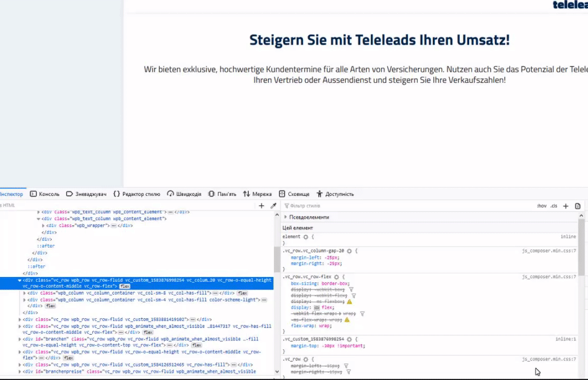Create a new node with the plus icon

(262, 205)
